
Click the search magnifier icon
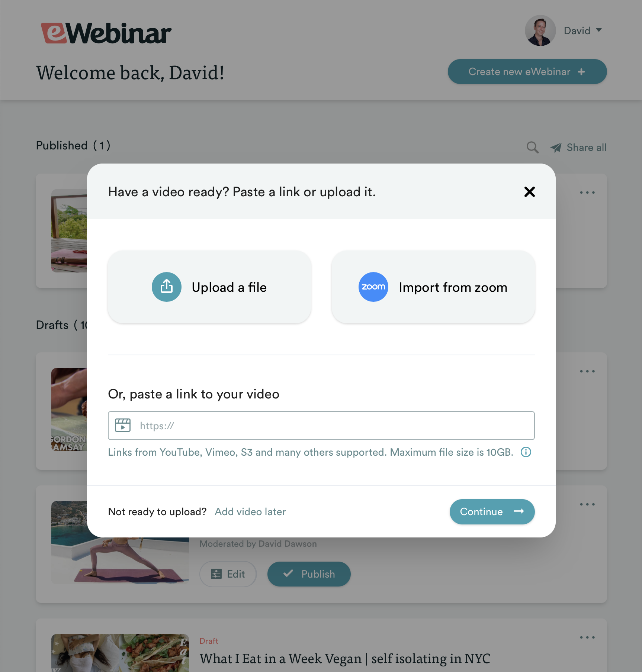point(532,148)
